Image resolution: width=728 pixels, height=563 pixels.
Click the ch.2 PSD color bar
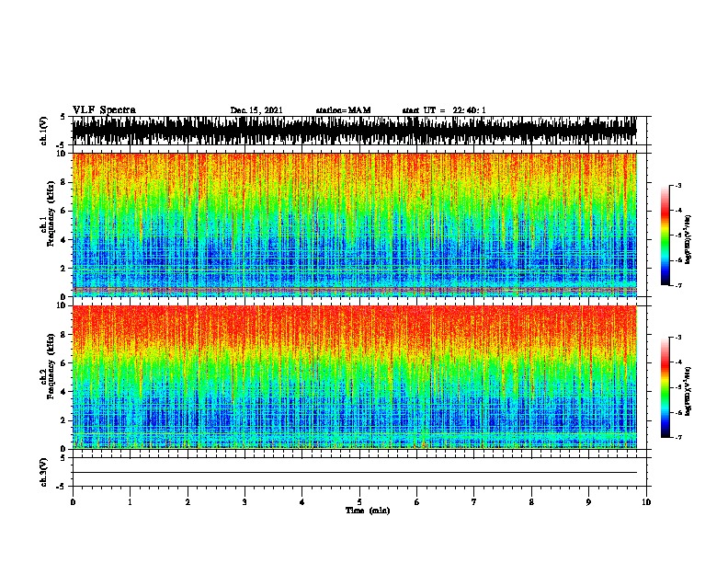(665, 387)
